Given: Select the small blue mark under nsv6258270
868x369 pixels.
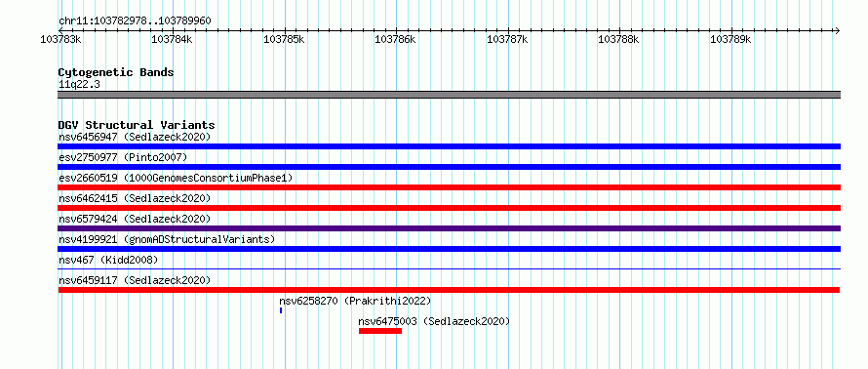Looking at the screenshot, I should click(x=281, y=310).
